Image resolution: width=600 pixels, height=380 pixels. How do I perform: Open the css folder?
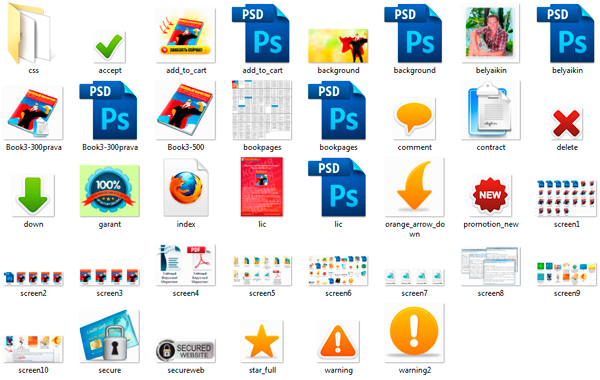pyautogui.click(x=32, y=33)
